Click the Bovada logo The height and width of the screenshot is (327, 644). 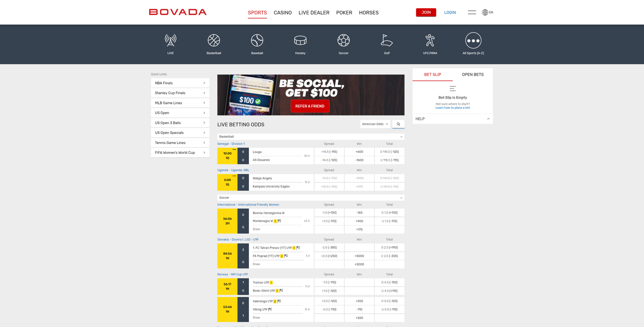pyautogui.click(x=178, y=12)
